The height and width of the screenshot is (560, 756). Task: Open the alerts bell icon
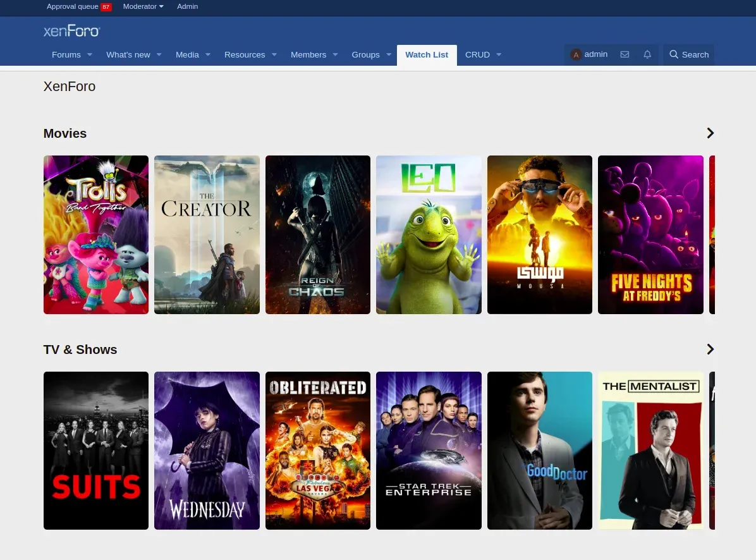(x=647, y=55)
